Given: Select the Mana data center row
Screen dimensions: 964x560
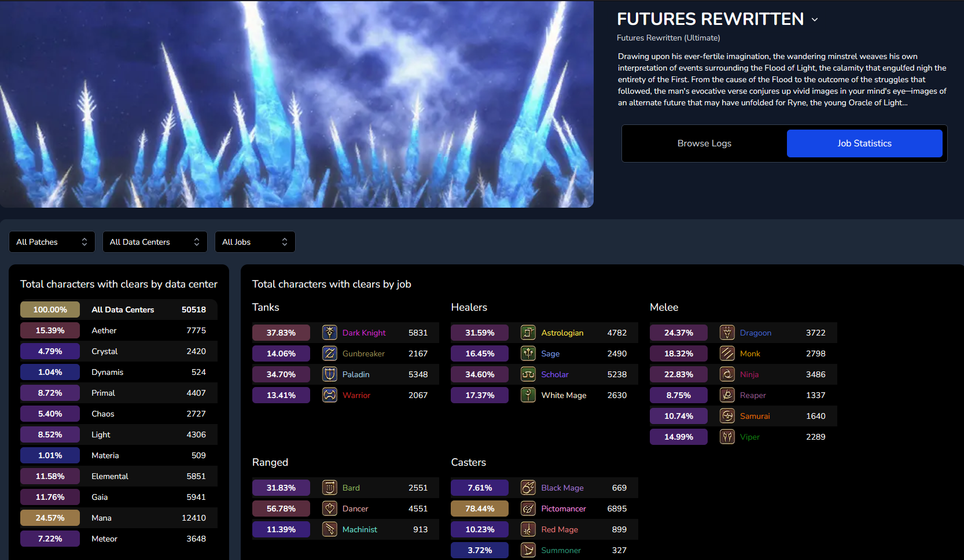Looking at the screenshot, I should [x=119, y=518].
